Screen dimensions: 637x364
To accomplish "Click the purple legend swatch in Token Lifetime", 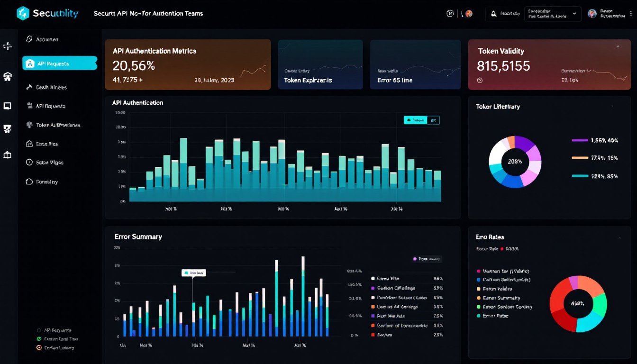I will [x=580, y=140].
